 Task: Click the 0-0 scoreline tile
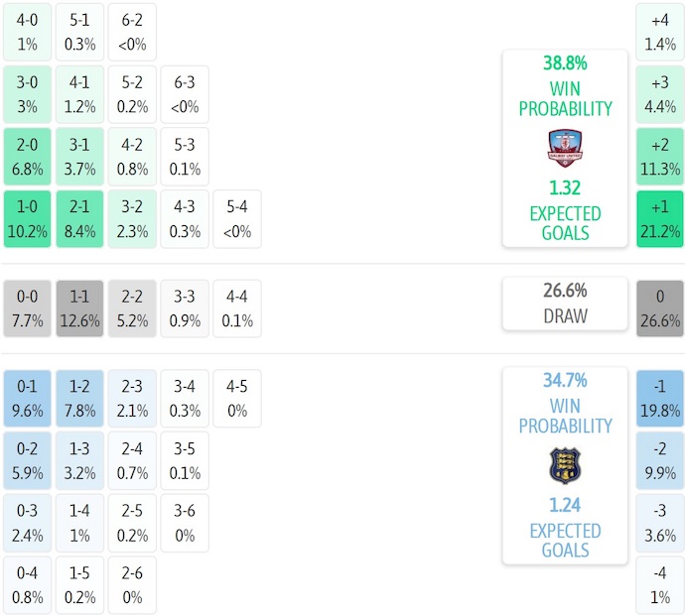[x=27, y=308]
